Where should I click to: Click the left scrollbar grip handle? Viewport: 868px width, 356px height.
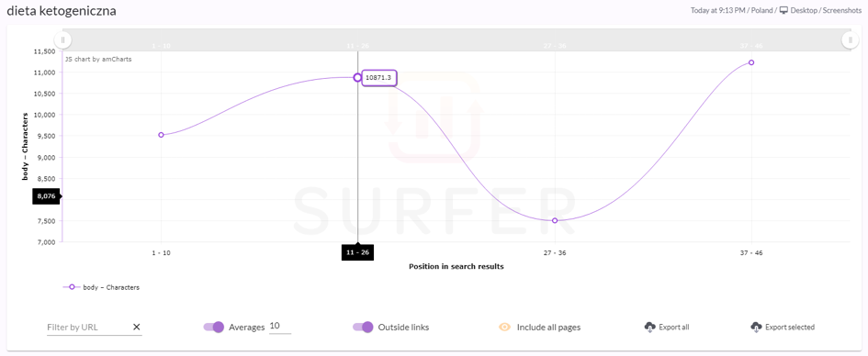(x=62, y=39)
